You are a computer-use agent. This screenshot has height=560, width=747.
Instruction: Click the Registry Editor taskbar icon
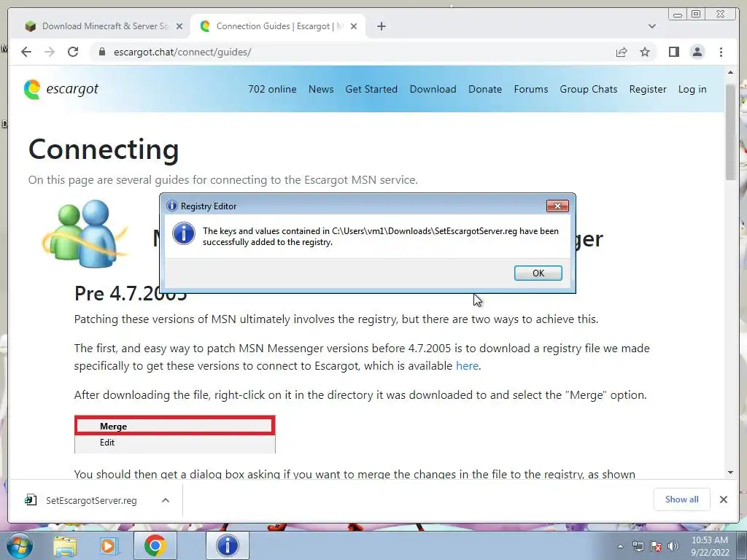click(x=228, y=545)
